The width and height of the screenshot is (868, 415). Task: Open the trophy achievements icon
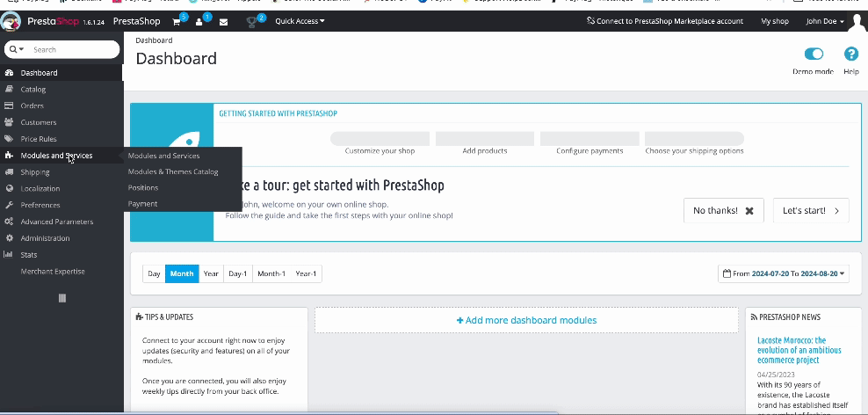coord(252,22)
